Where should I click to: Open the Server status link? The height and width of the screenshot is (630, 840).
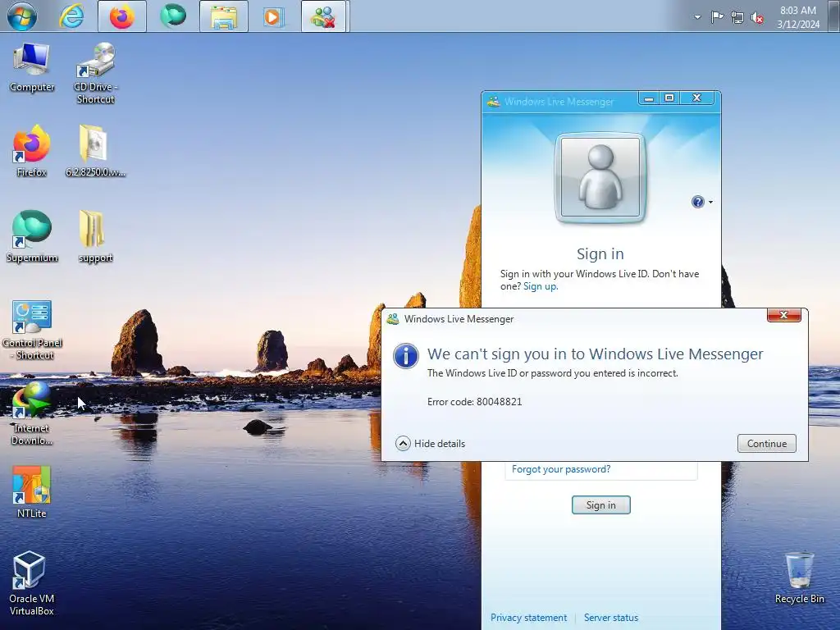pyautogui.click(x=610, y=618)
